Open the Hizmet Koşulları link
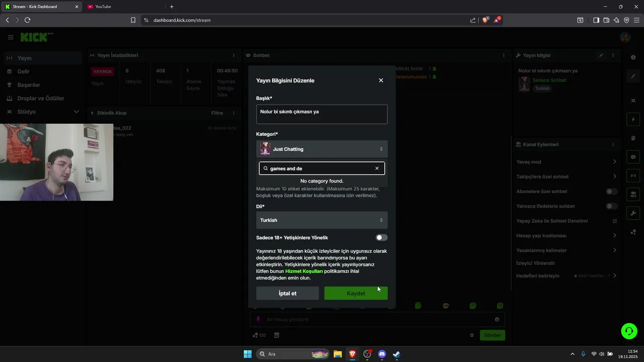 (x=304, y=271)
